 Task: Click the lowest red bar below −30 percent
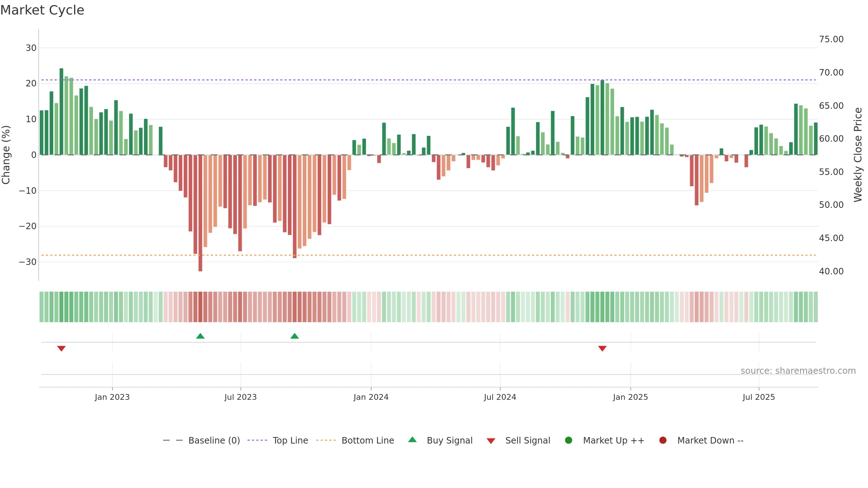coord(200,213)
